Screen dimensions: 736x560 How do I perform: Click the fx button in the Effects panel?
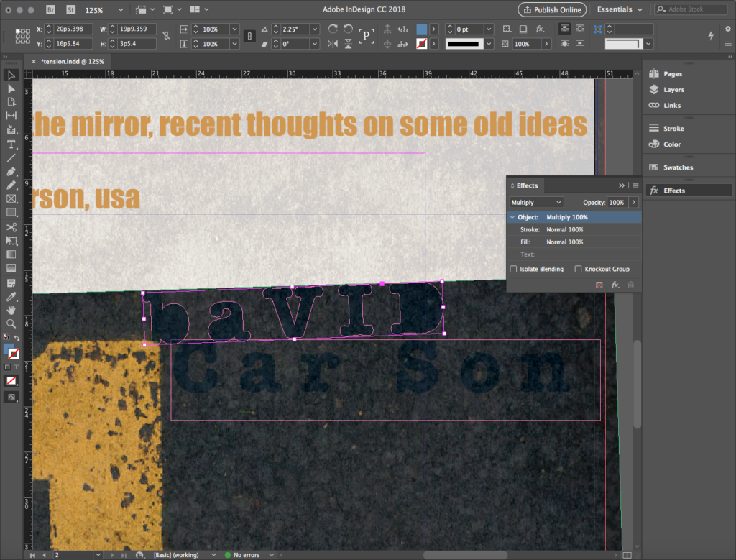(615, 285)
